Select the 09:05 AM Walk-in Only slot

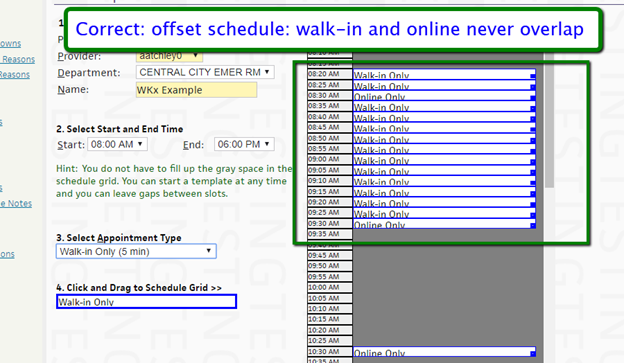[444, 170]
